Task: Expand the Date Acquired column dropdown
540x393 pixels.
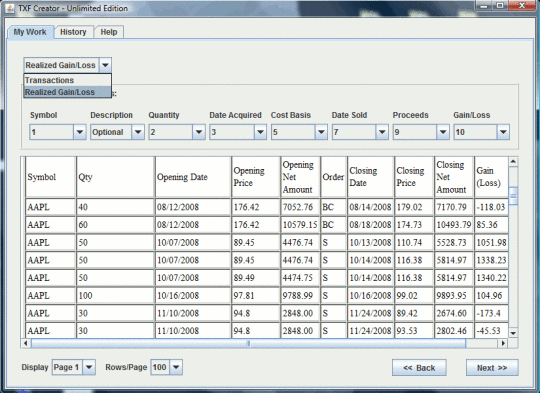Action: (260, 132)
